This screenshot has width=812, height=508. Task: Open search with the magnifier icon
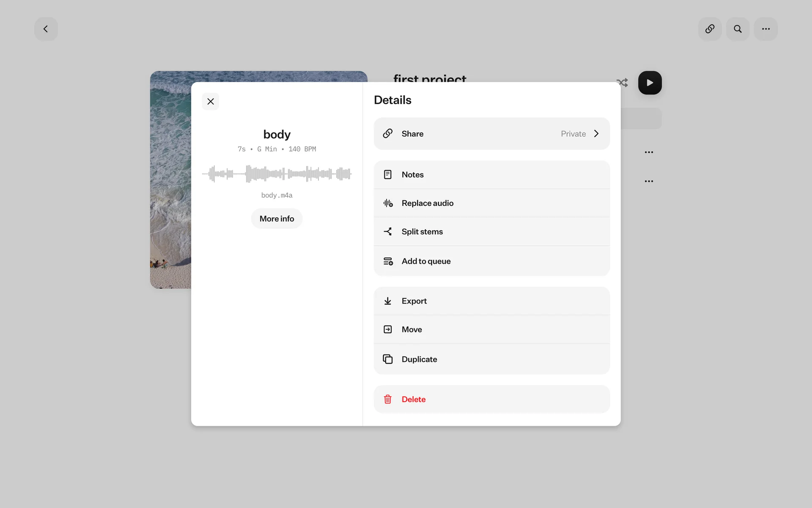[738, 29]
